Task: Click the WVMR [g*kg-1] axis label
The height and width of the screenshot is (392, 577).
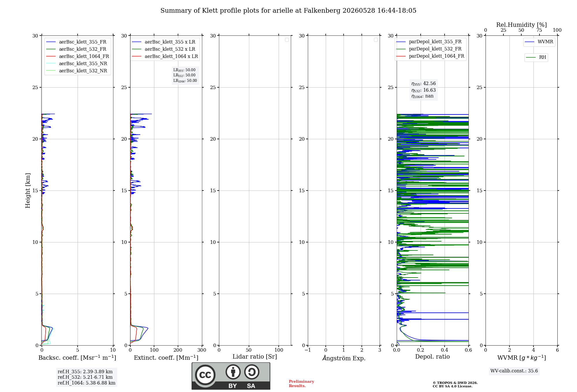Action: click(522, 358)
